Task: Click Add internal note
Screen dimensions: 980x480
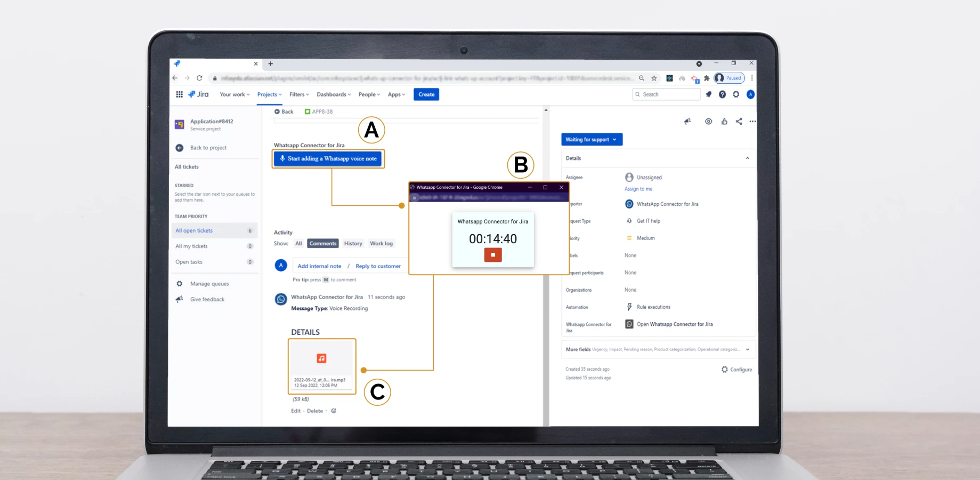Action: [319, 266]
